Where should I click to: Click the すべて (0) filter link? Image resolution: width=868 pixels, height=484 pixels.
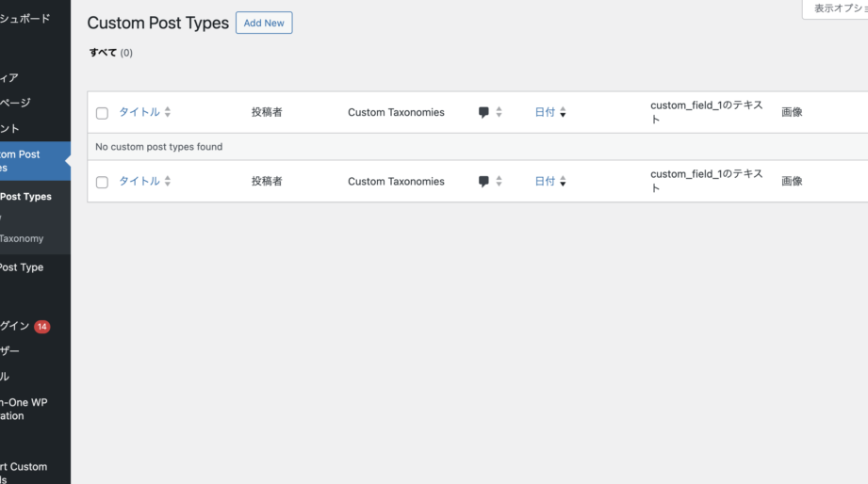(x=110, y=53)
